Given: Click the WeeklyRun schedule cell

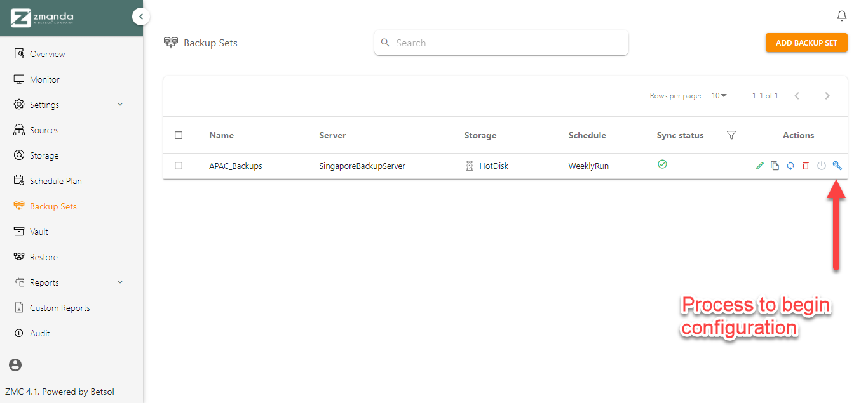Looking at the screenshot, I should pyautogui.click(x=588, y=166).
